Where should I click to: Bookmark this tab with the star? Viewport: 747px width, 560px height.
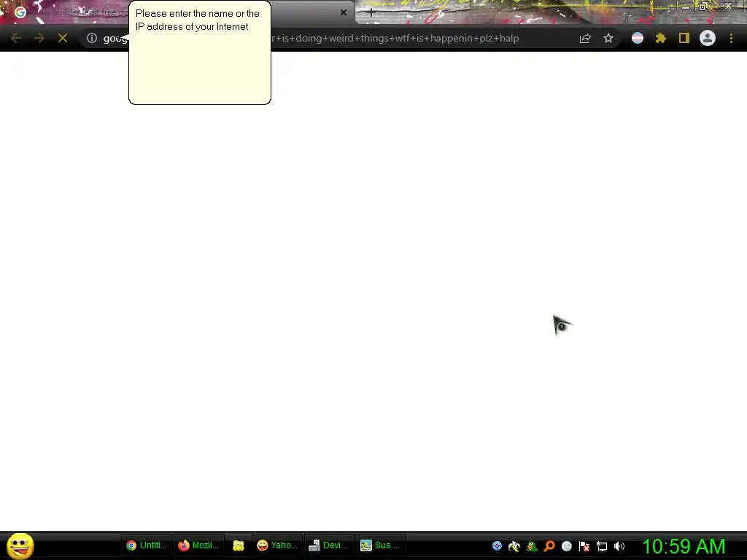(608, 38)
